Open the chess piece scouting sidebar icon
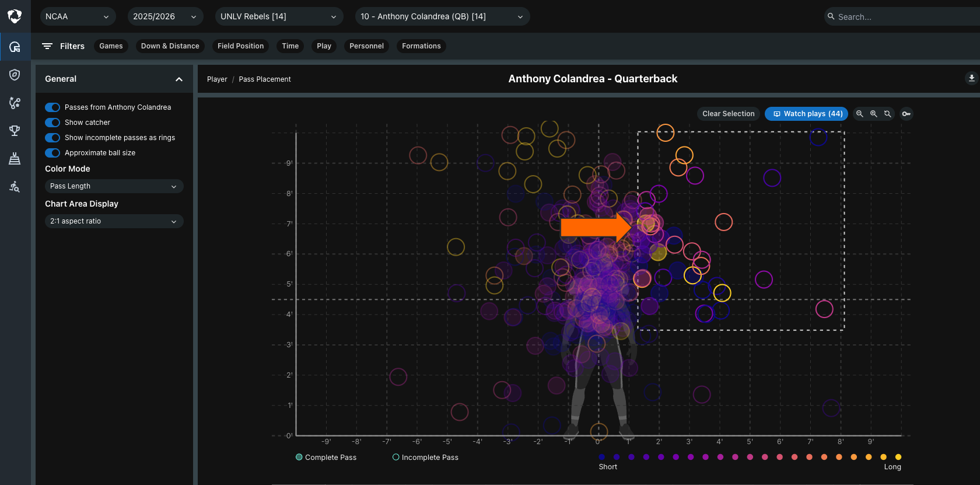This screenshot has width=980, height=485. tap(15, 159)
